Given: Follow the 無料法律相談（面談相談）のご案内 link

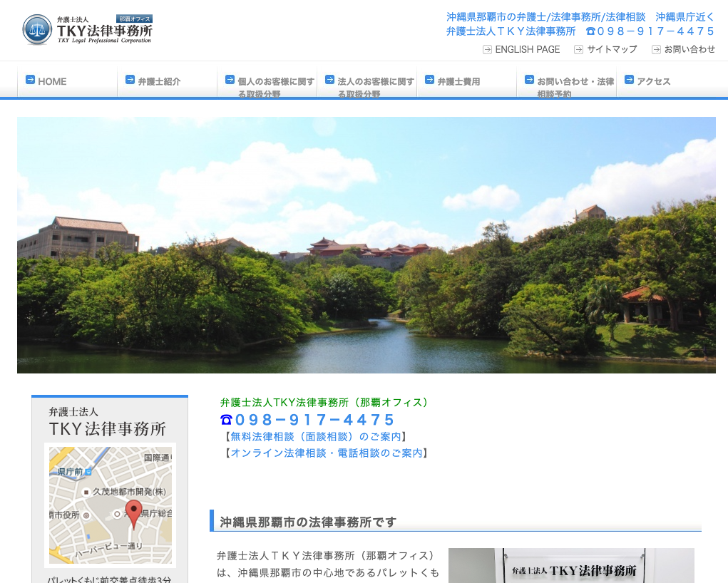Looking at the screenshot, I should [315, 436].
